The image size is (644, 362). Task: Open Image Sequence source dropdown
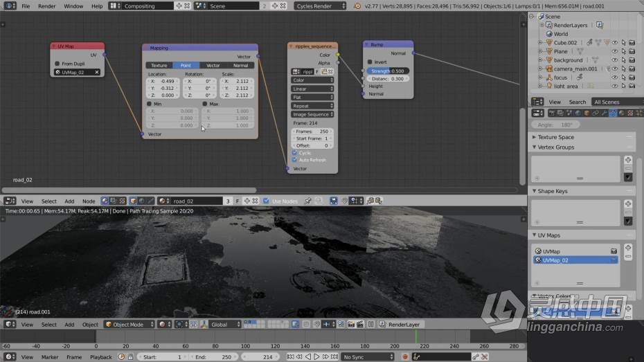312,114
